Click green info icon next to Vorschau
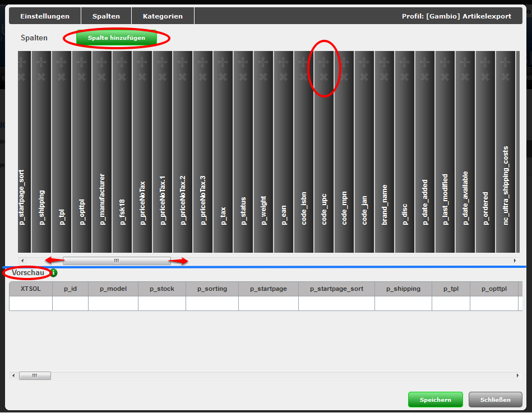The height and width of the screenshot is (413, 532). 53,273
